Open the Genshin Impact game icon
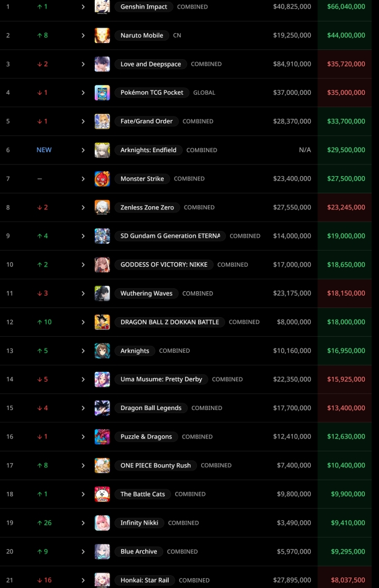The height and width of the screenshot is (588, 379). pyautogui.click(x=102, y=6)
